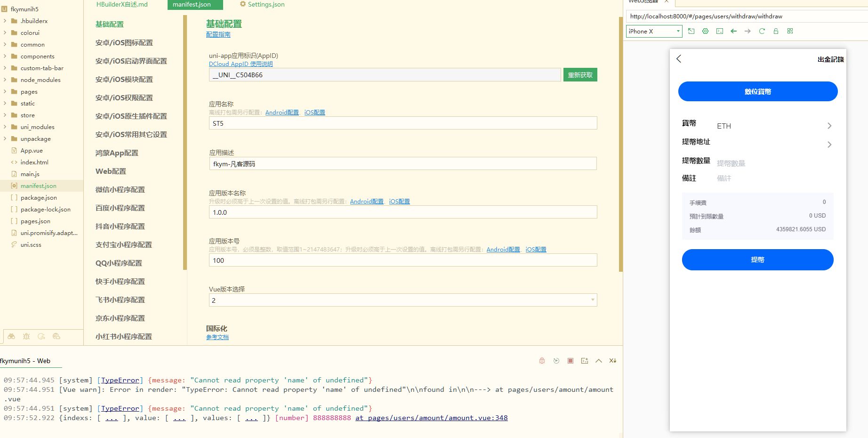Open the iPhone X device dropdown

coord(654,31)
